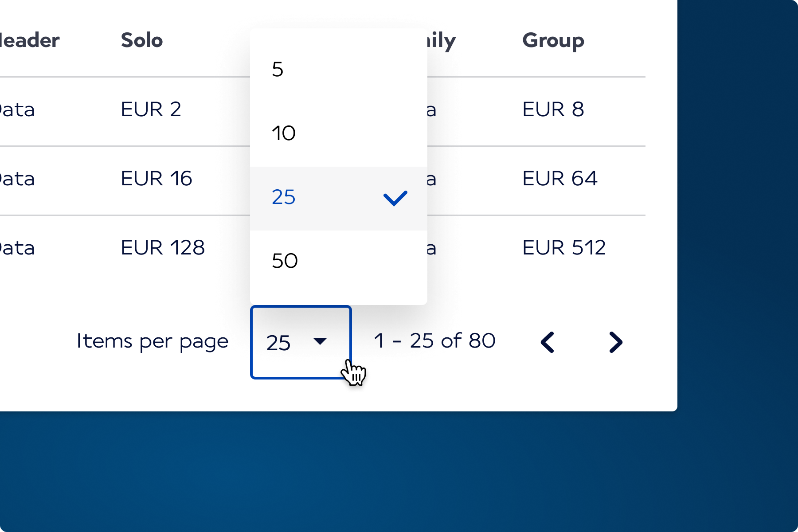Click the 25 value in select box
This screenshot has height=532, width=798.
(x=278, y=343)
